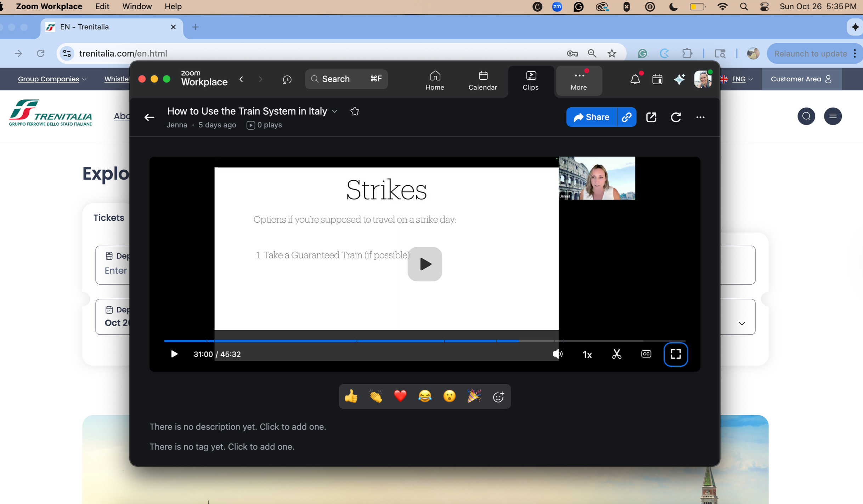This screenshot has height=504, width=863.
Task: Star the clip as favorite
Action: click(355, 111)
